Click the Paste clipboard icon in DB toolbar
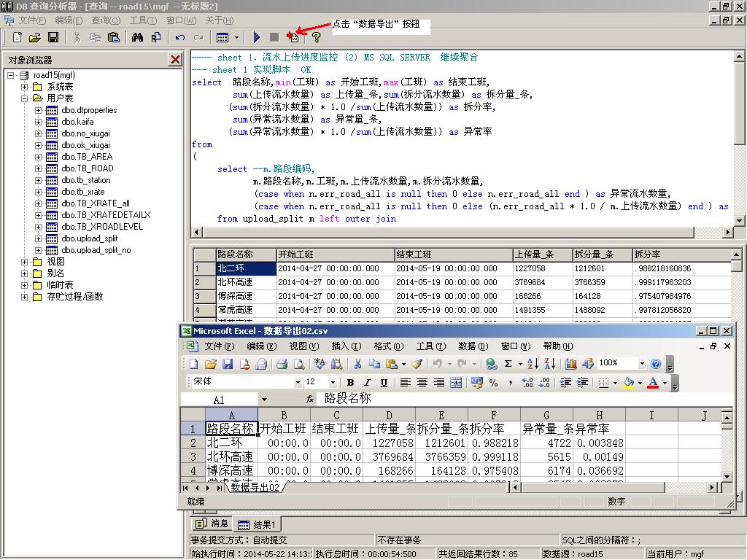747x560 pixels. pos(113,37)
